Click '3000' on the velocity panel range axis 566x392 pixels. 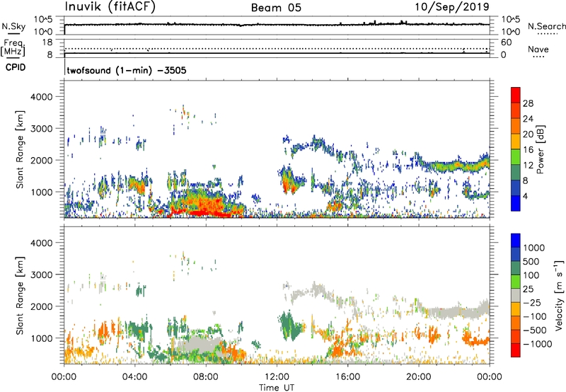point(41,275)
